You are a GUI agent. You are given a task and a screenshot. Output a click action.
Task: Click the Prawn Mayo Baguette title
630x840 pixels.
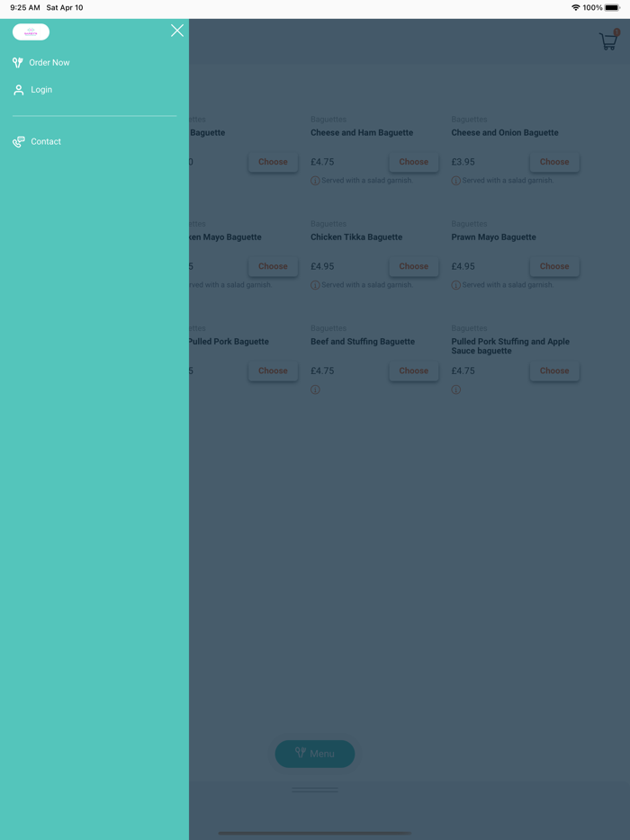coord(494,237)
